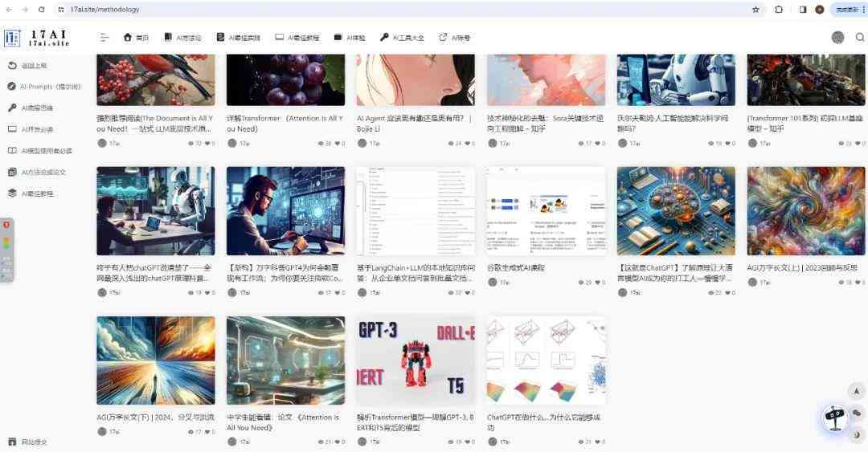Open the title 'AGI万字长文(下) | 2024'
The width and height of the screenshot is (868, 452).
(x=155, y=417)
